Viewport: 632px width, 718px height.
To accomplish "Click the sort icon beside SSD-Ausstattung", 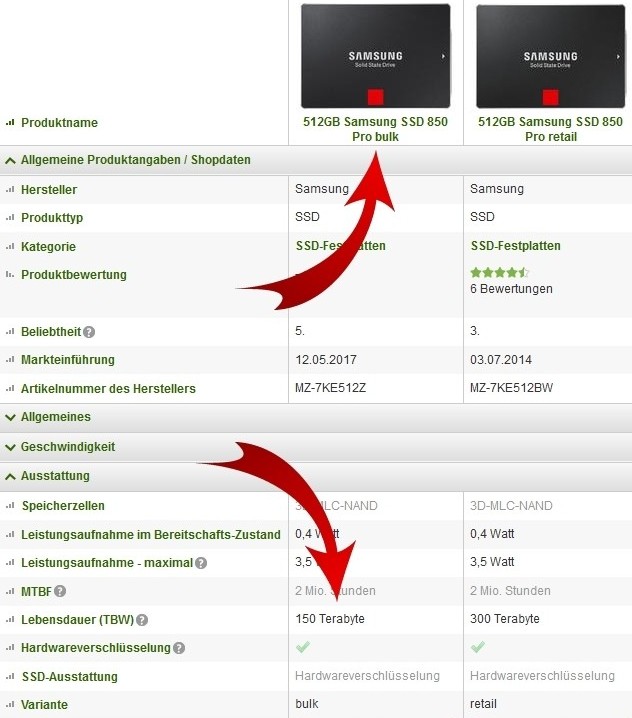I will click(10, 676).
